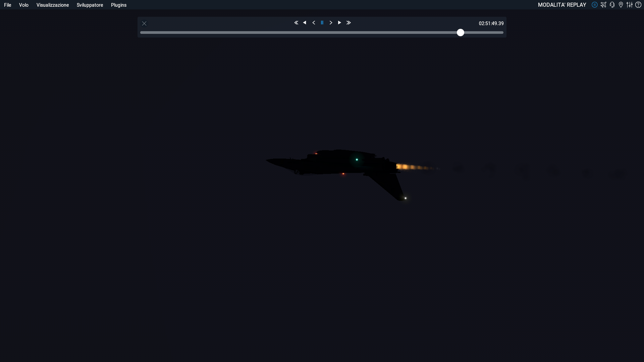Click the replay timeline slider handle
Screen dimensions: 644x362
click(461, 33)
